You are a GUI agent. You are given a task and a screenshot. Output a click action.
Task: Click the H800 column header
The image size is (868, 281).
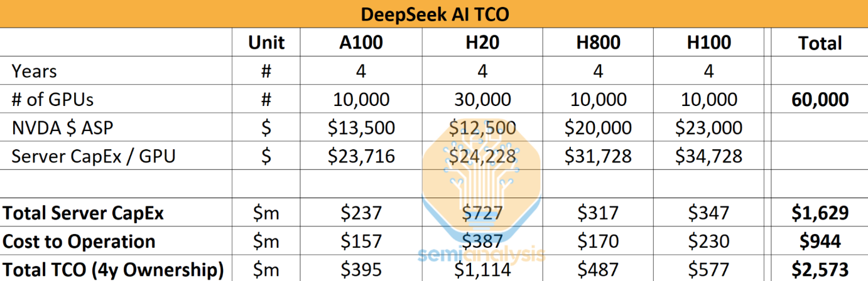point(598,42)
